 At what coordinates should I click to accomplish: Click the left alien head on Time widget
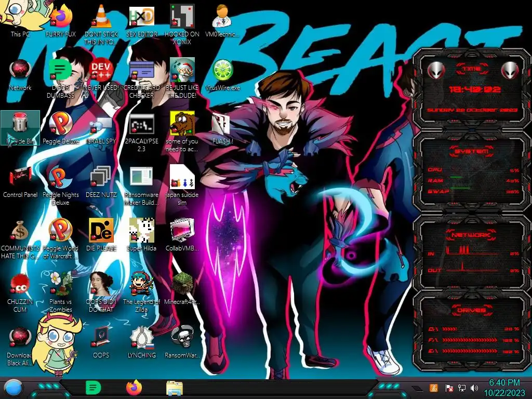[x=436, y=71]
